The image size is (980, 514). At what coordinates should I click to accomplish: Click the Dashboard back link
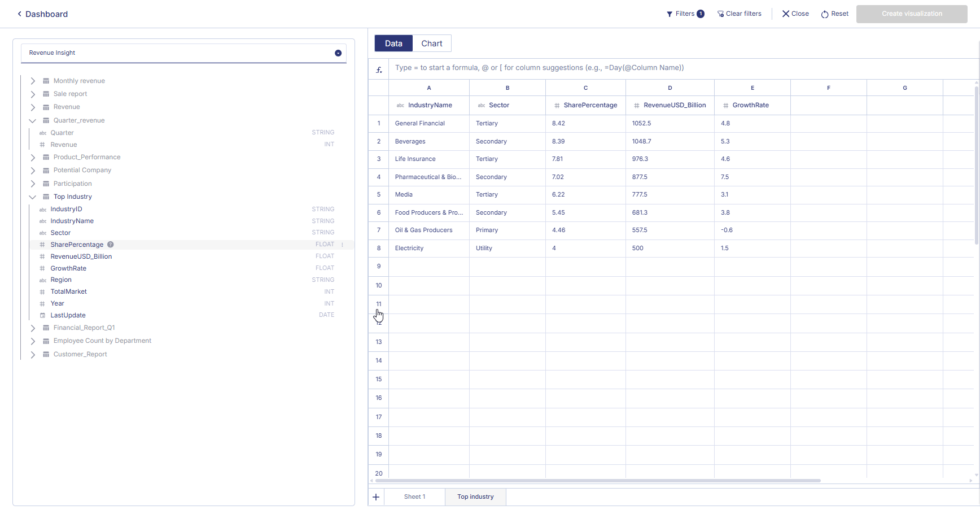coord(46,14)
